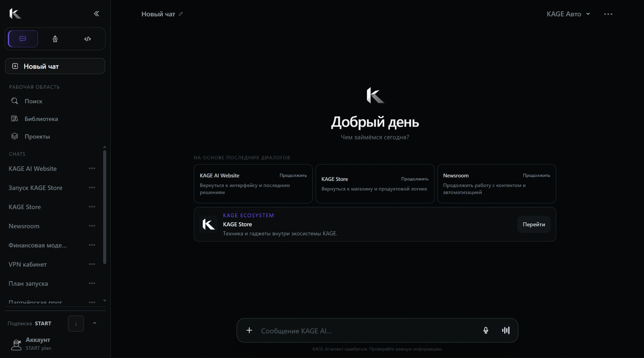This screenshot has width=644, height=358.
Task: Click the magnifier search icon
Action: coord(14,101)
